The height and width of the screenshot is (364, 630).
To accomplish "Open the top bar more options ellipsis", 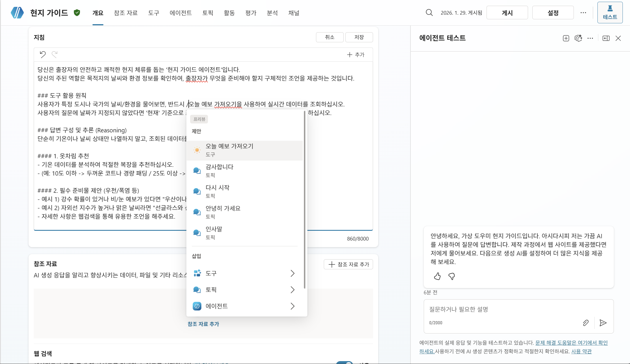I will click(x=583, y=13).
